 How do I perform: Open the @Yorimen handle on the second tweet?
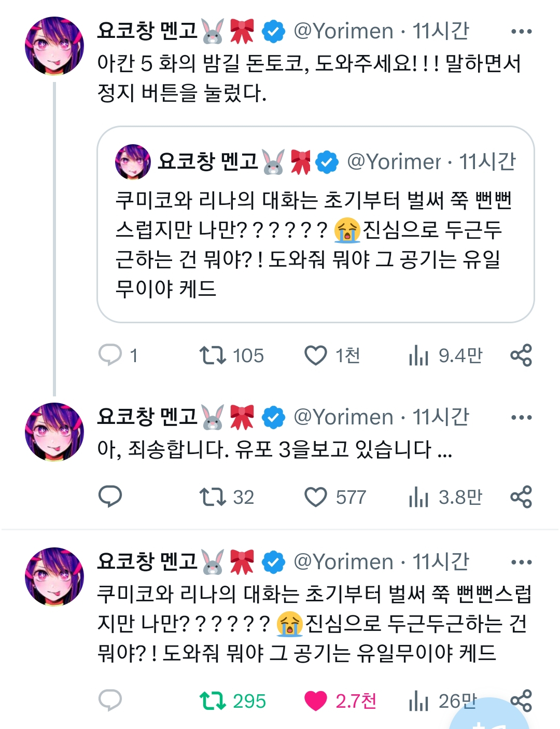(x=343, y=418)
